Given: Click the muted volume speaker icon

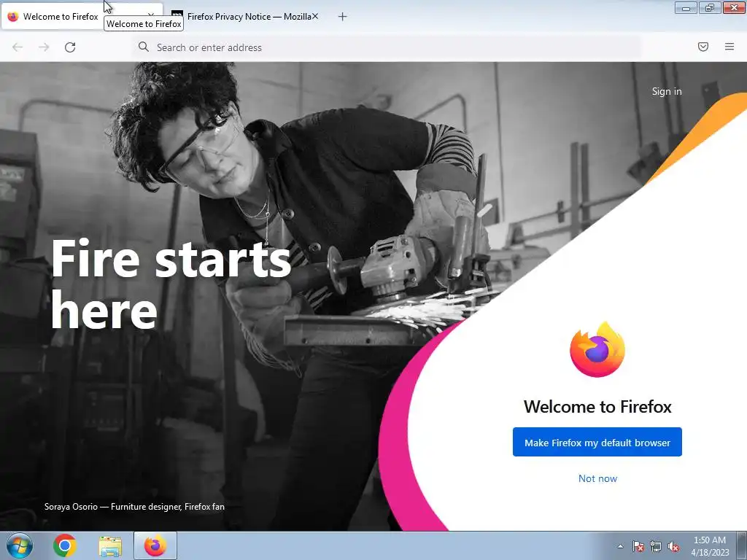Looking at the screenshot, I should (673, 547).
